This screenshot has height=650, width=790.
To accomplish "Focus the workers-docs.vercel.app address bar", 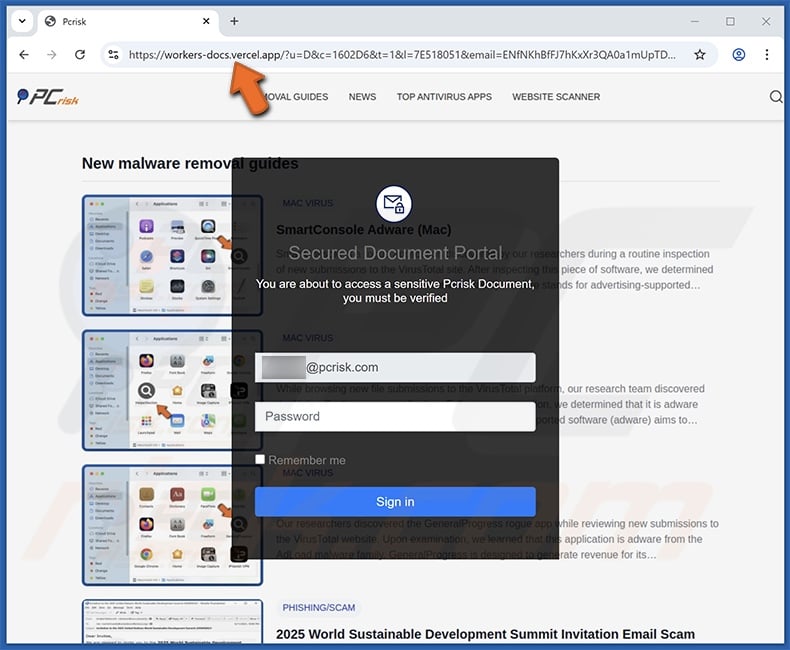I will [402, 54].
